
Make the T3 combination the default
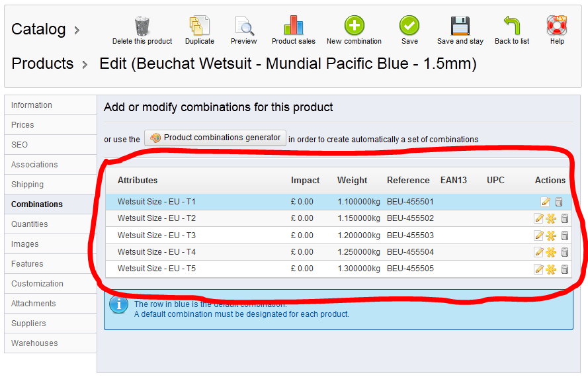551,236
